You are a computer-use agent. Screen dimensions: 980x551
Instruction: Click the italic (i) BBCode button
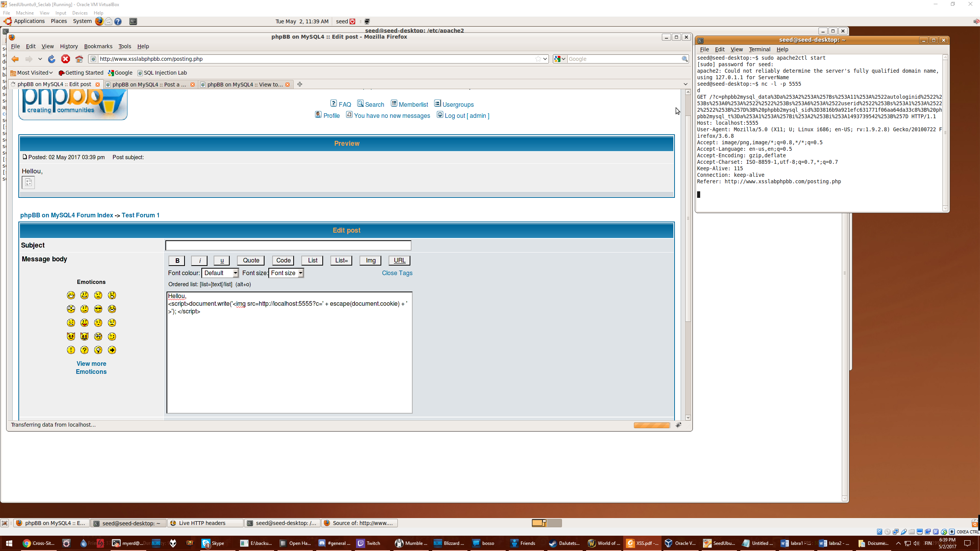[x=199, y=261]
